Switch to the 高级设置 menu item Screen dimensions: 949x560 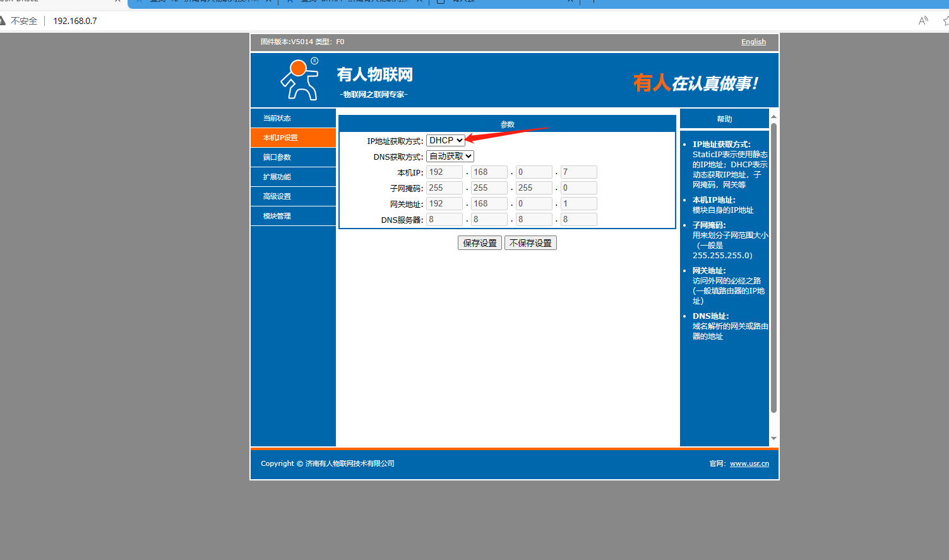coord(293,196)
